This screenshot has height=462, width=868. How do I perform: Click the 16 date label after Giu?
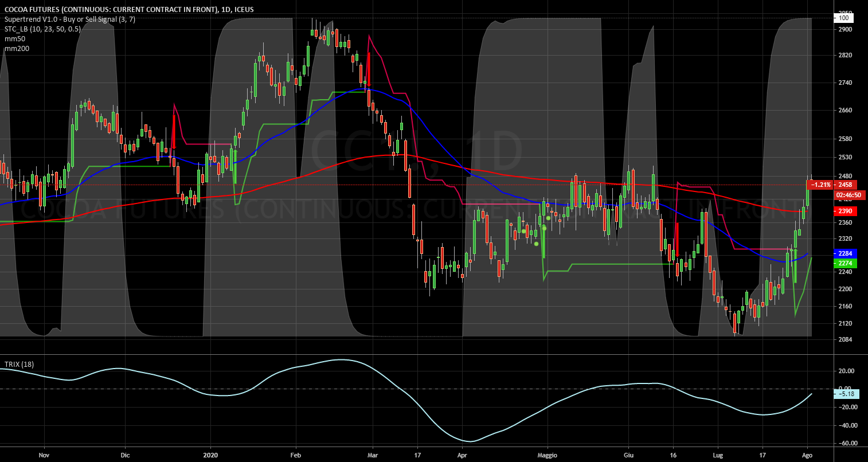674,454
